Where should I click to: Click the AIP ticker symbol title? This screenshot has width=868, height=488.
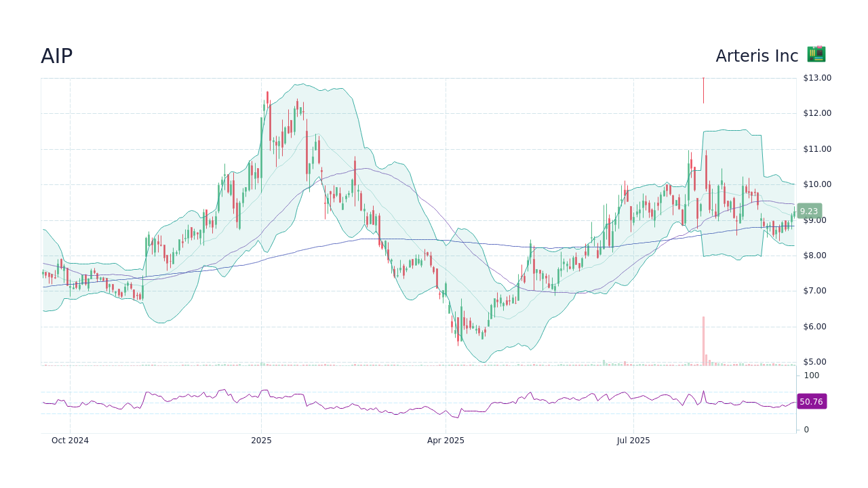click(x=56, y=56)
